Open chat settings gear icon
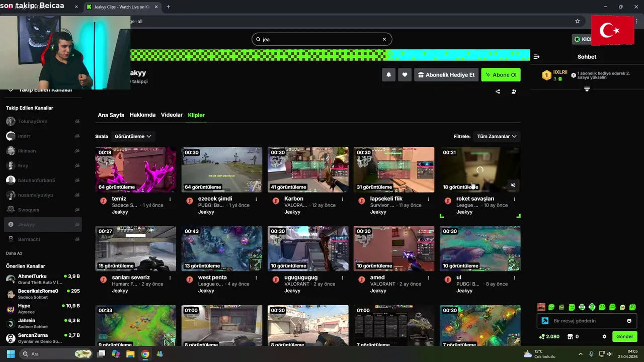 tap(604, 336)
